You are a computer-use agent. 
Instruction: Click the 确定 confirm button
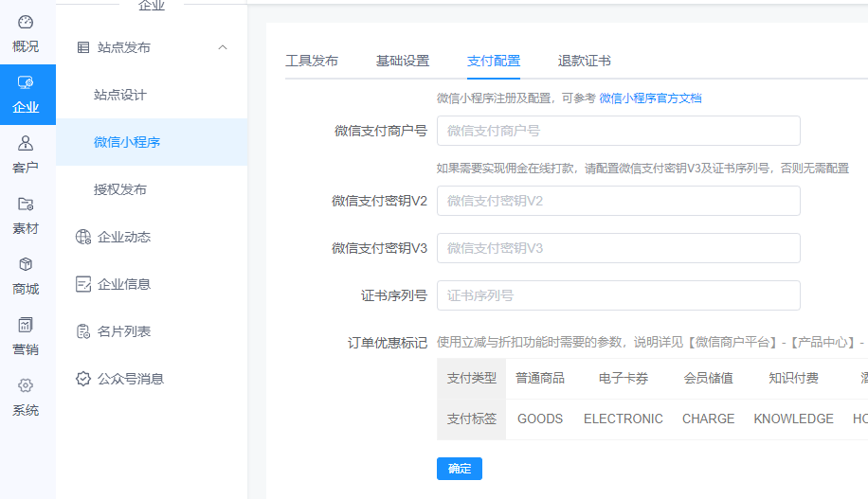coord(460,469)
